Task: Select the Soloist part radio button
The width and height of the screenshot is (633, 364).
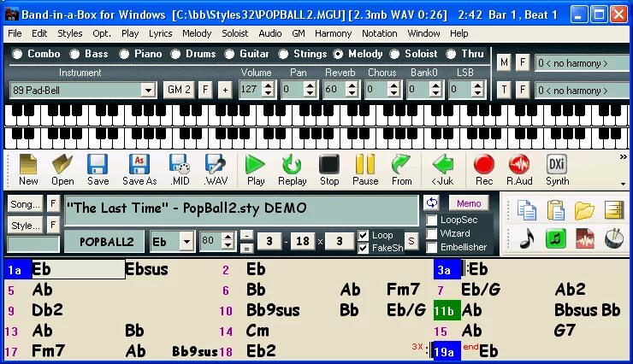Action: click(x=394, y=54)
